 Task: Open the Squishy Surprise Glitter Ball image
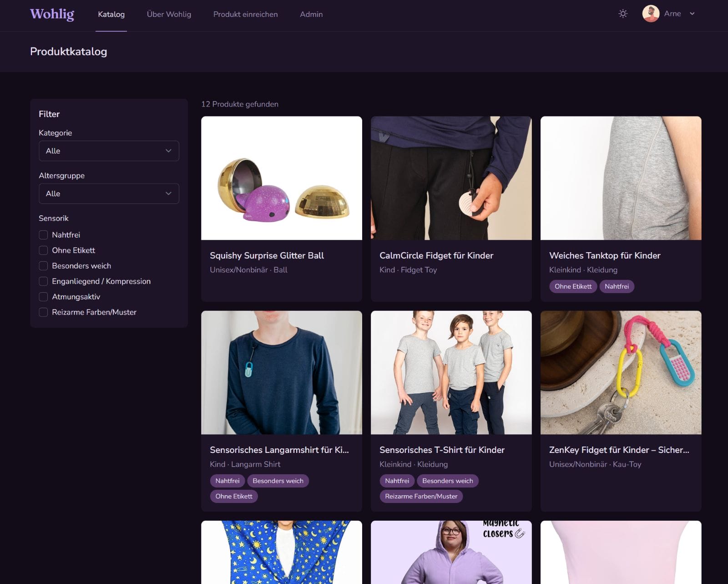click(282, 178)
